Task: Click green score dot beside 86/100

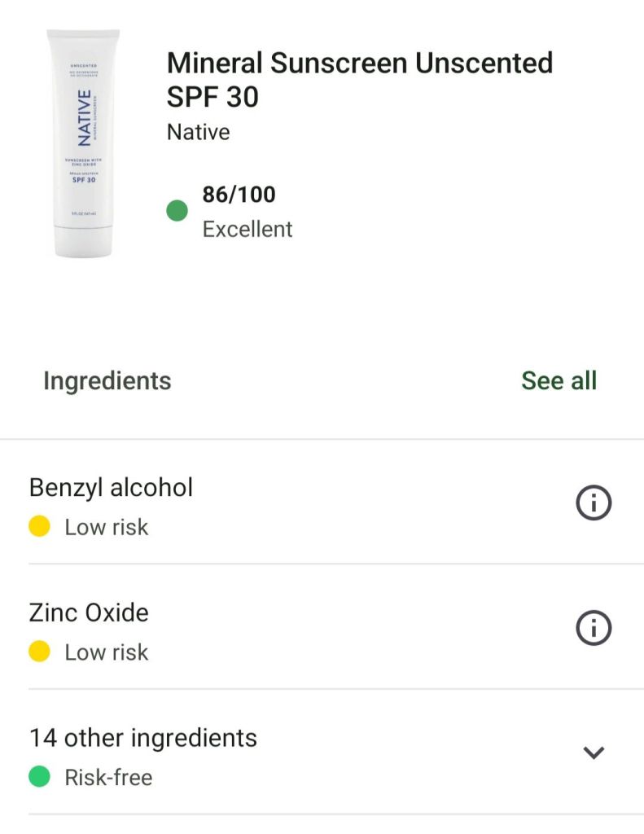Action: coord(177,212)
